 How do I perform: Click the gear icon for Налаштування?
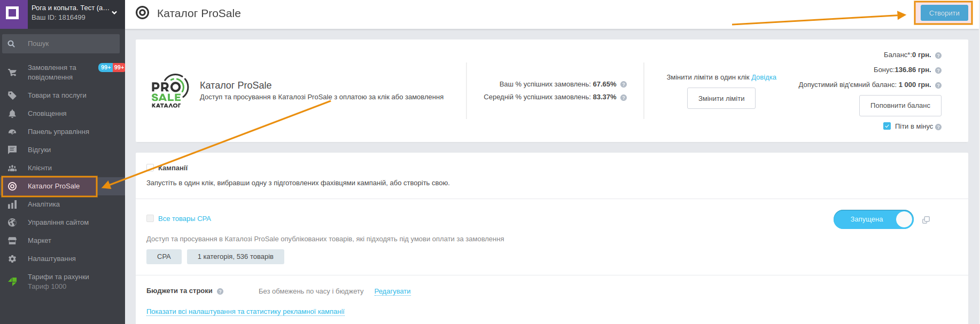(12, 259)
